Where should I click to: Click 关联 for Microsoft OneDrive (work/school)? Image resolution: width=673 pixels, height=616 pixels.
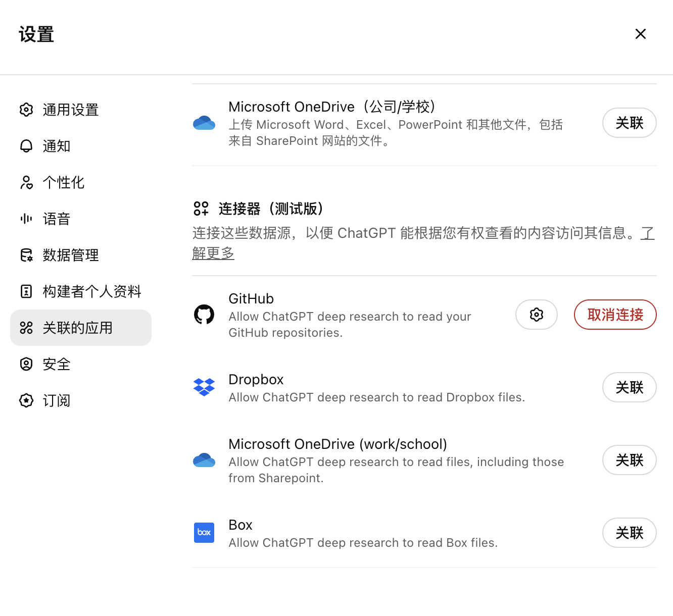630,460
